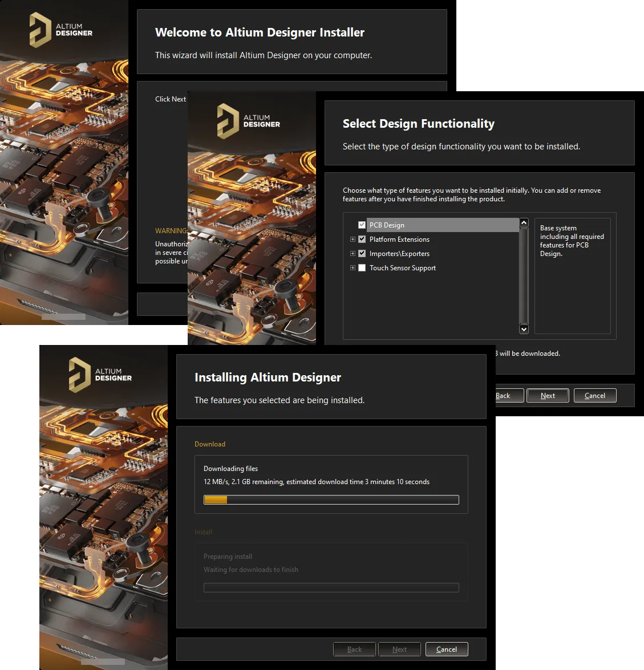
Task: Click the Altium Designer logo in the Select Design Functionality window
Action: click(x=248, y=121)
